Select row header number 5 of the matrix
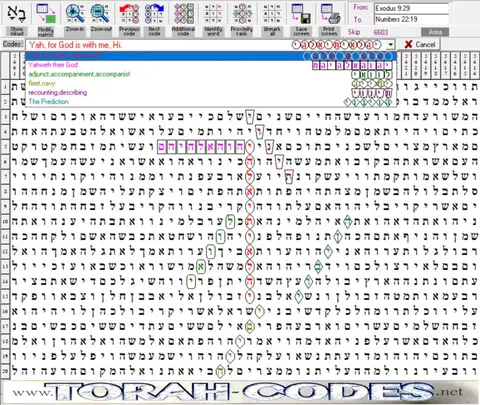Image resolution: width=480 pixels, height=405 pixels. 5,146
